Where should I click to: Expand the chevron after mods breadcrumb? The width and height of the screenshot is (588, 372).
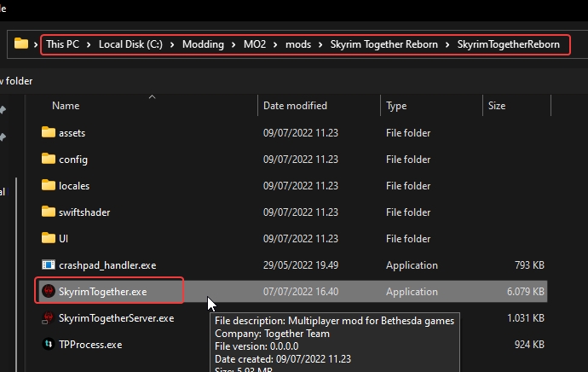coord(320,44)
